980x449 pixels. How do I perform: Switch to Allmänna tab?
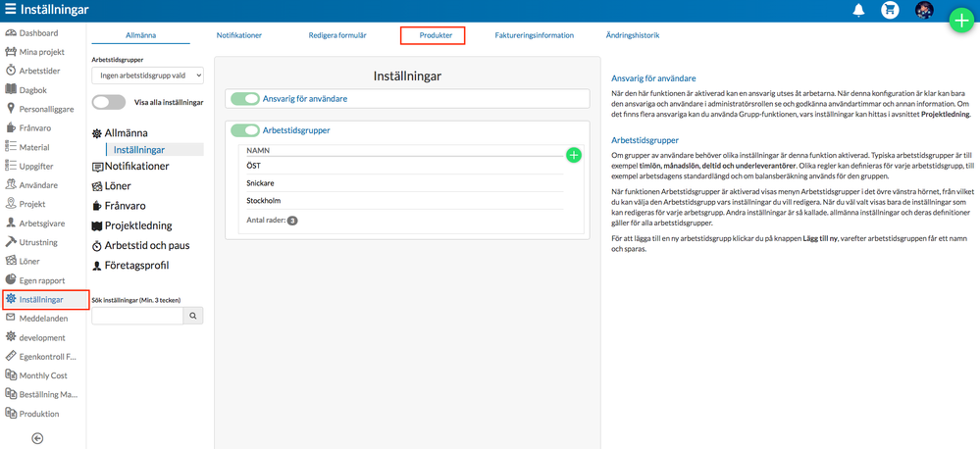[140, 35]
